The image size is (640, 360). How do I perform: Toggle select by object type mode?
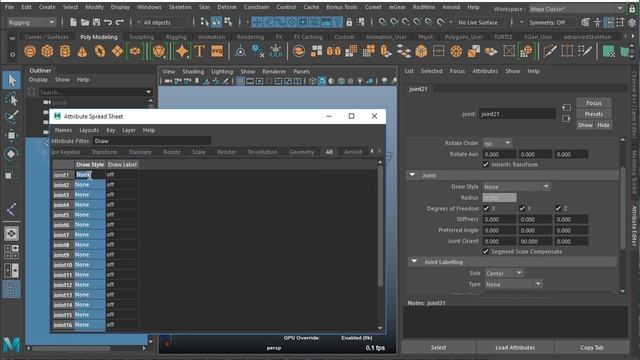[x=217, y=22]
